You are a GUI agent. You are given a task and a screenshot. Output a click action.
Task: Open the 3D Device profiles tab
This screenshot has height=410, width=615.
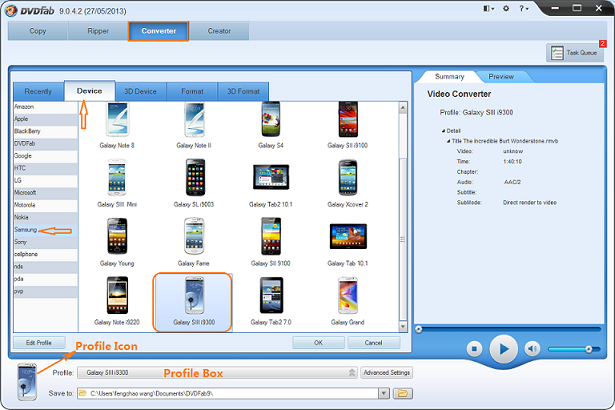click(x=140, y=91)
